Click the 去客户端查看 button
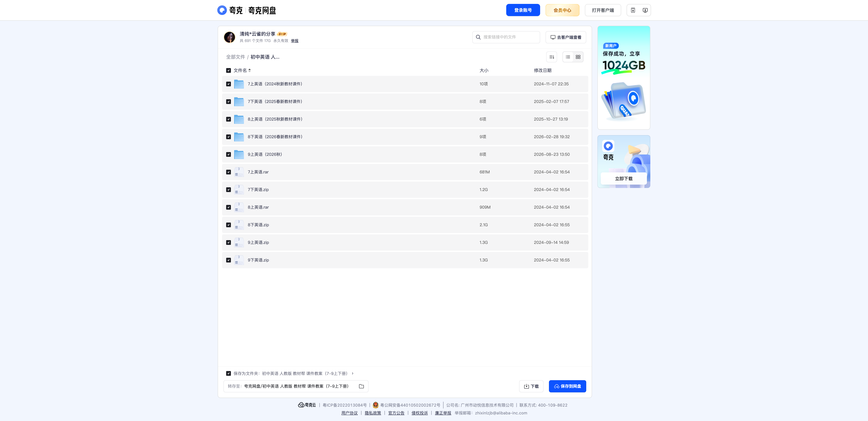The image size is (868, 421). tap(566, 37)
